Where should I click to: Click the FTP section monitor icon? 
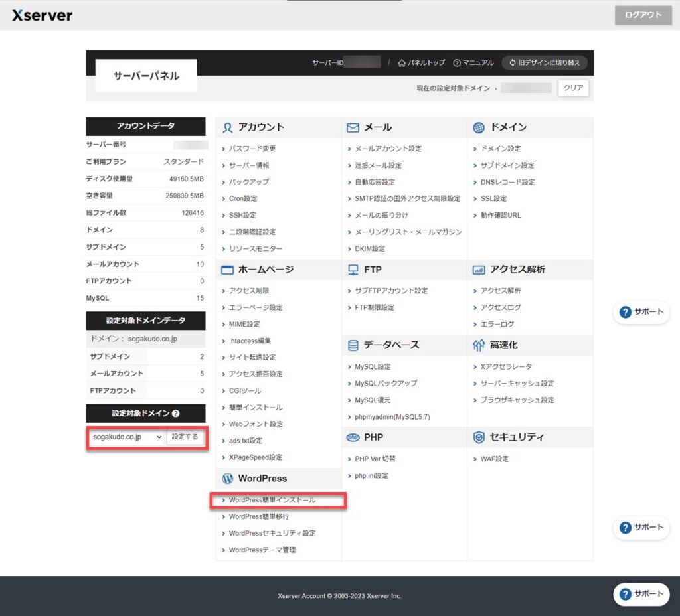click(x=353, y=269)
